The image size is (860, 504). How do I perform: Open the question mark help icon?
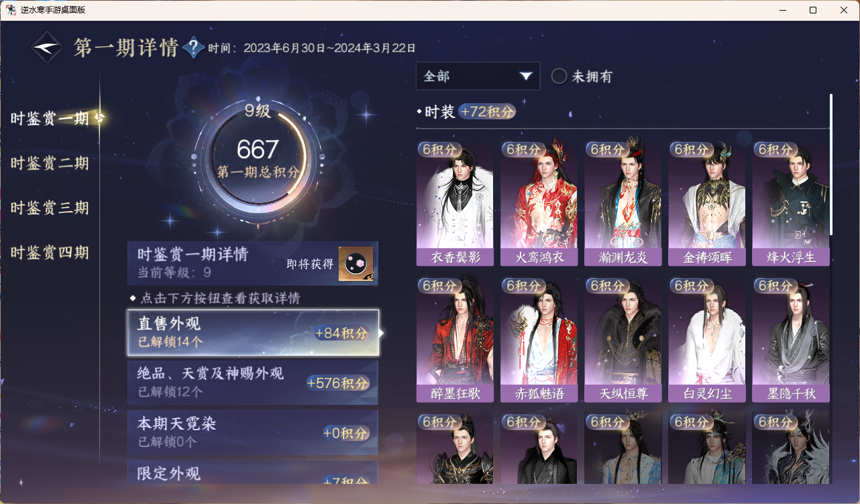click(x=193, y=48)
